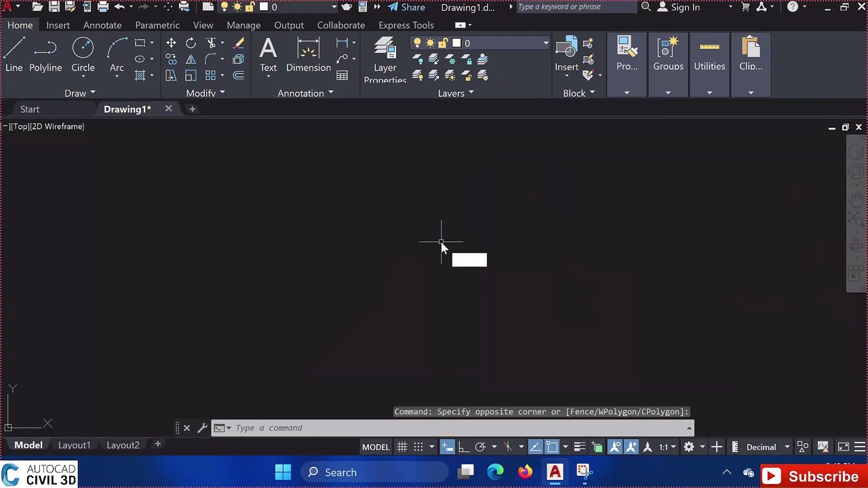Click the Save icon in quick access toolbar

54,7
